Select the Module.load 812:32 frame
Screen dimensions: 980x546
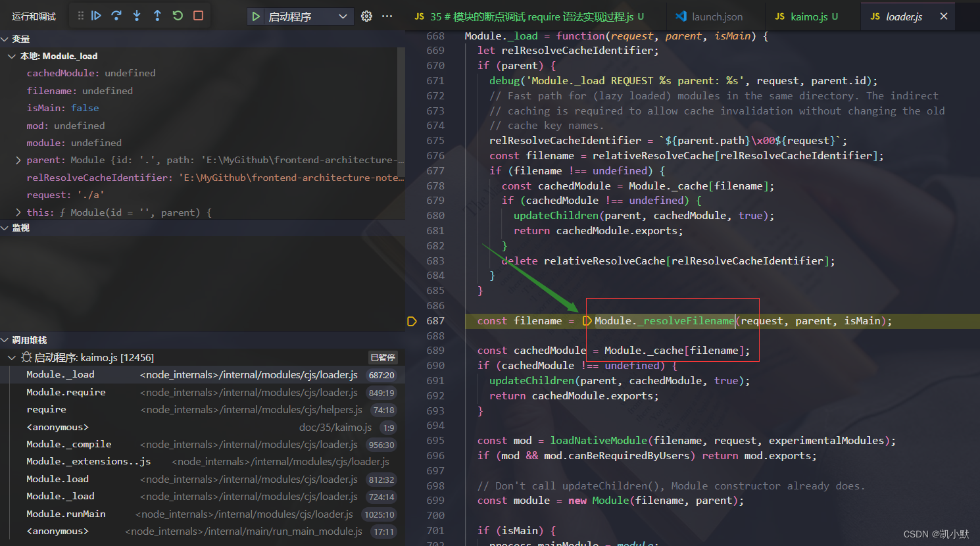203,480
